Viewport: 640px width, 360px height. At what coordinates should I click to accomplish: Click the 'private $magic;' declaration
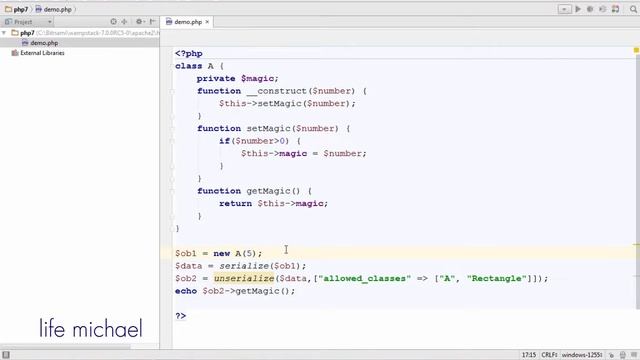tap(238, 78)
